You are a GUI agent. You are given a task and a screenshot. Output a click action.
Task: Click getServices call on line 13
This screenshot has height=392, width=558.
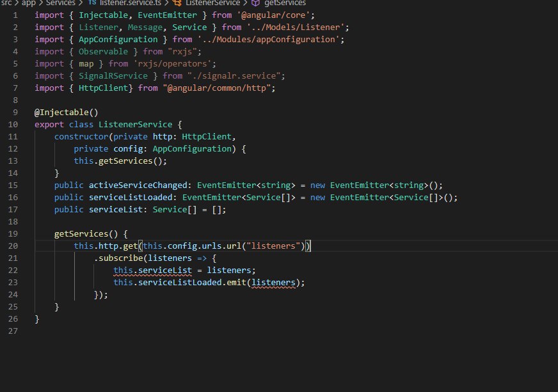point(125,161)
